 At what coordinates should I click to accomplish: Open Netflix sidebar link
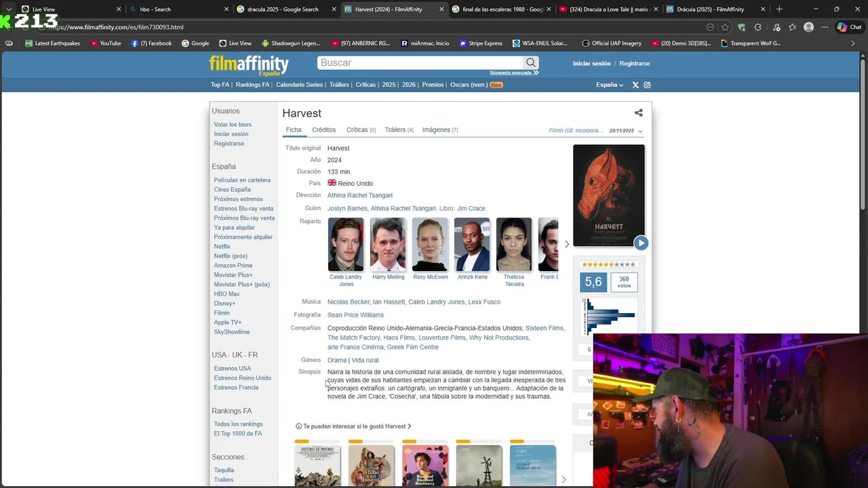tap(222, 247)
